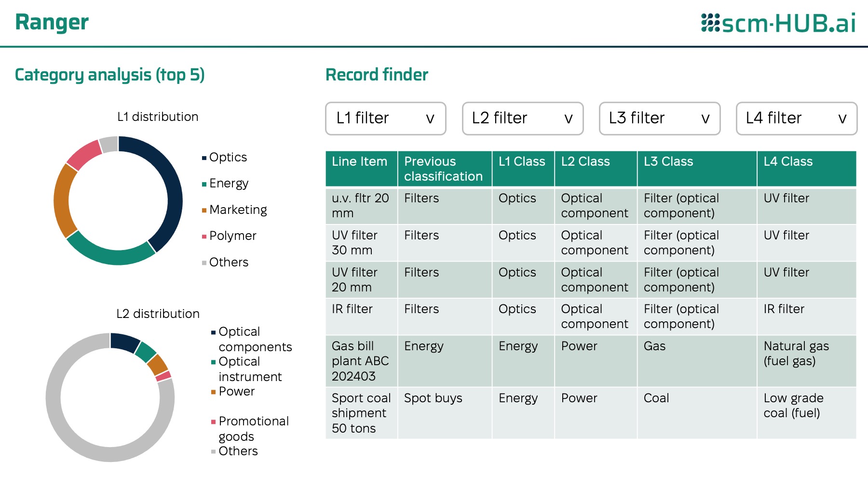This screenshot has width=868, height=488.
Task: Select the Optical components legend item
Action: pos(251,339)
